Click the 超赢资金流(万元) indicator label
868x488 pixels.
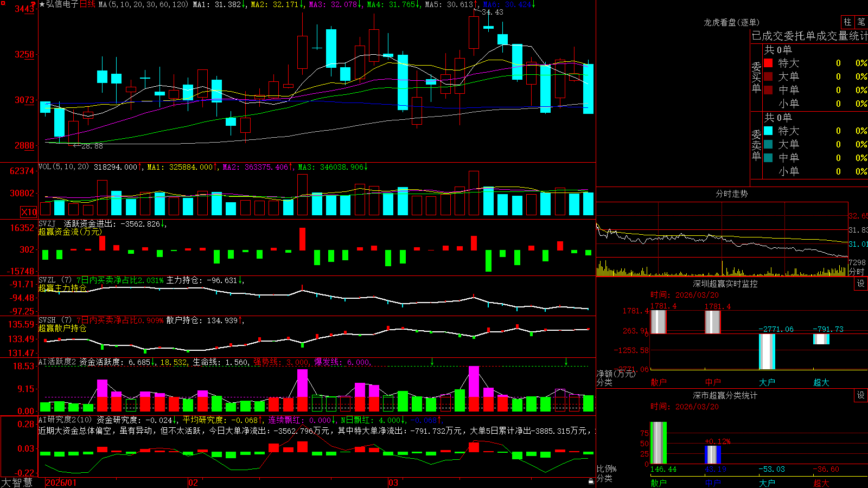[70, 232]
